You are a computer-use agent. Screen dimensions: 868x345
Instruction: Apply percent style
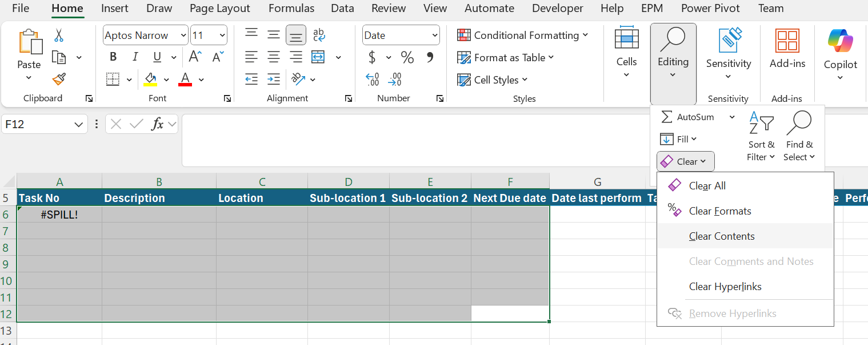(407, 57)
